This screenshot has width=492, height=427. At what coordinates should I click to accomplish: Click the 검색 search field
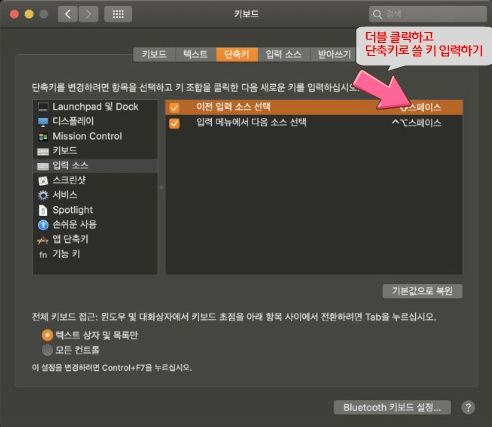pyautogui.click(x=428, y=14)
